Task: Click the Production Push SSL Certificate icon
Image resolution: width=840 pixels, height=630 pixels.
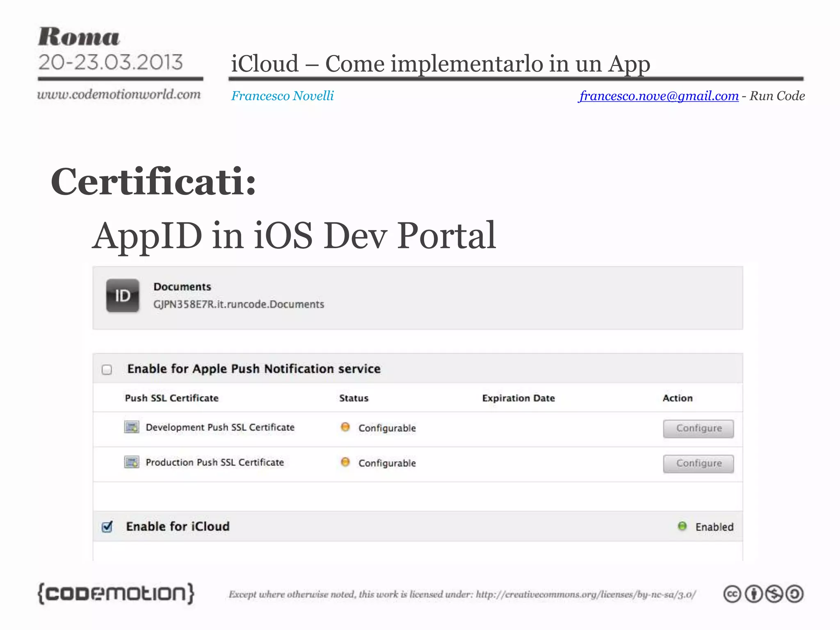Action: click(x=132, y=462)
